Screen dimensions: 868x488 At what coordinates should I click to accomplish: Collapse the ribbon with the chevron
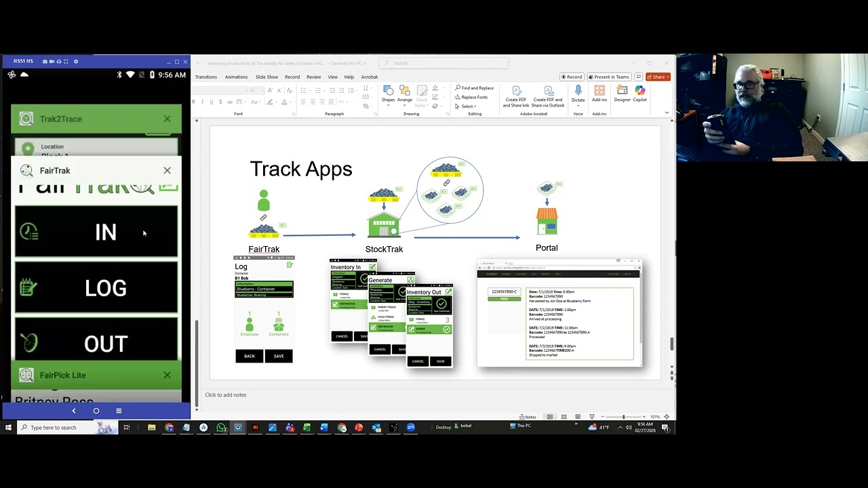pyautogui.click(x=667, y=113)
